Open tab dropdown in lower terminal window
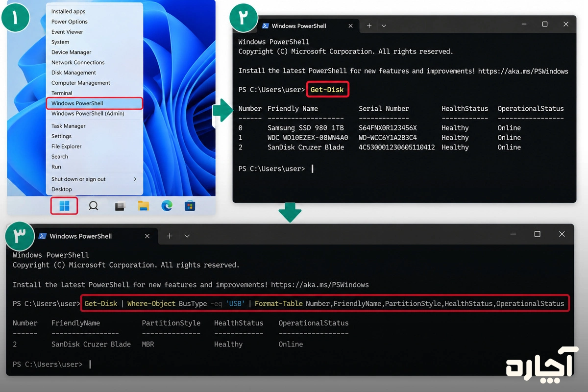Screen dimensions: 588x392 click(x=187, y=236)
